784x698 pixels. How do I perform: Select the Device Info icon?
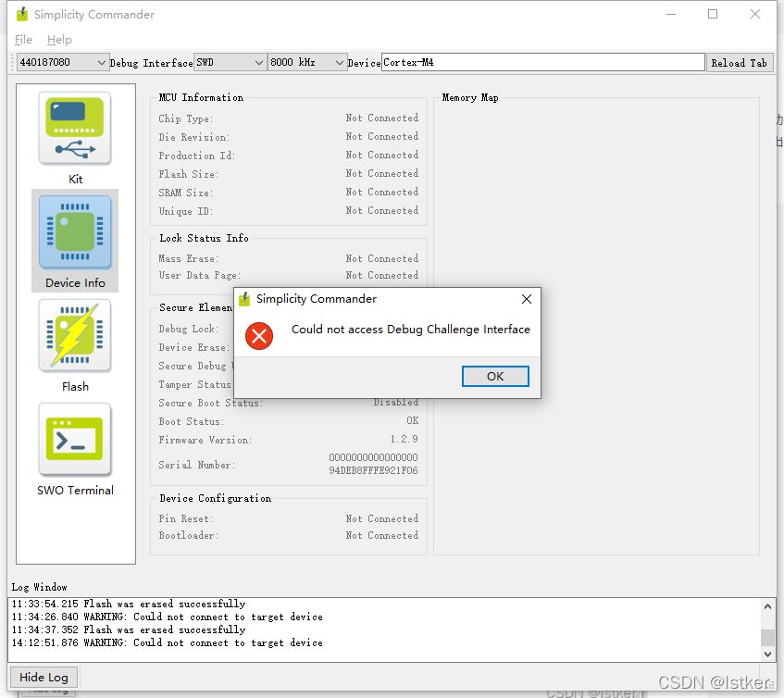(x=75, y=232)
